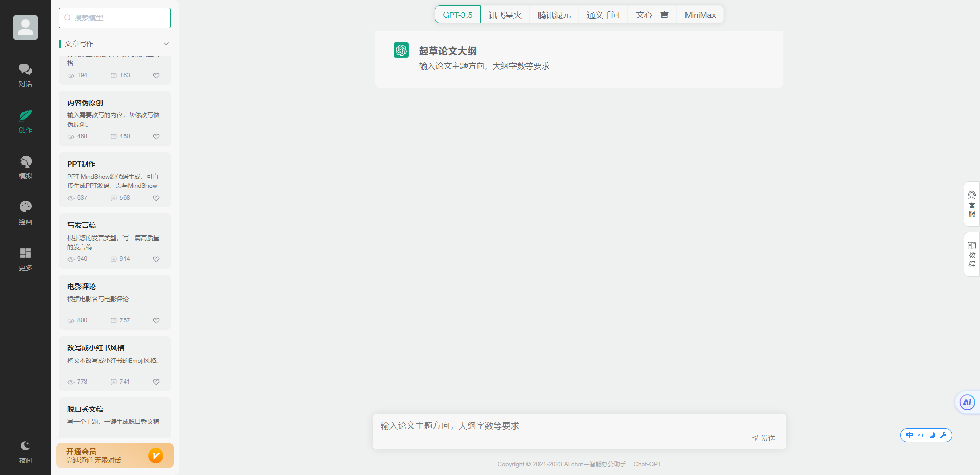Open the 脱口秀文稿 template
Screen dimensions: 980x475
click(x=115, y=418)
